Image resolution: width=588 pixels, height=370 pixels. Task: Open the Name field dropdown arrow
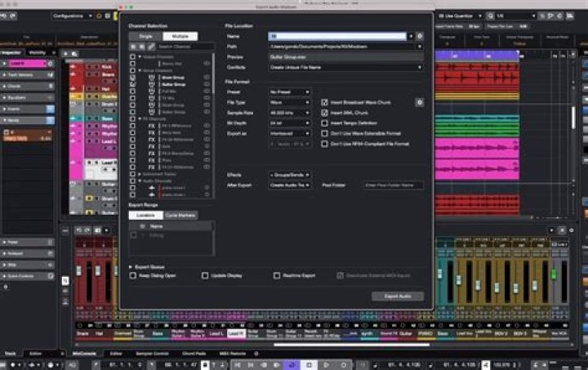411,36
